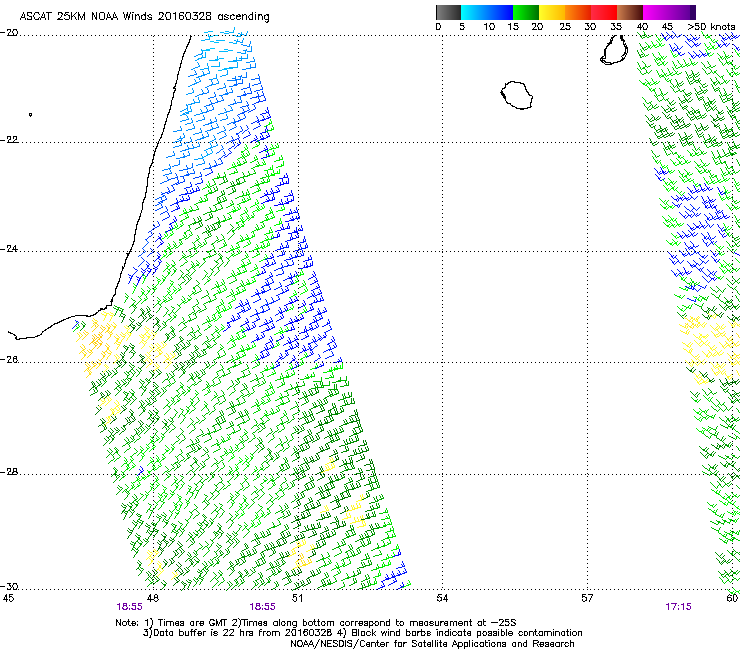Image resolution: width=740 pixels, height=650 pixels.
Task: Click the -22 latitude axis label
Action: 9,140
